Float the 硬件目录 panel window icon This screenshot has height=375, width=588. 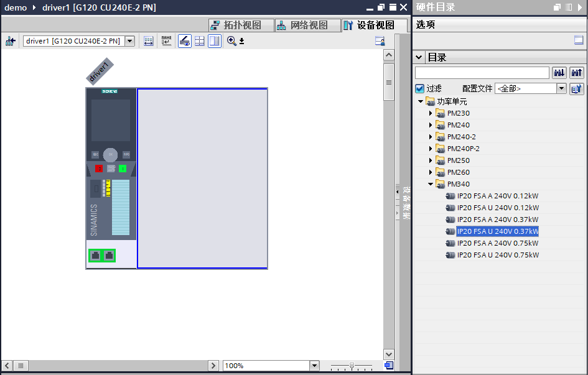pyautogui.click(x=557, y=7)
